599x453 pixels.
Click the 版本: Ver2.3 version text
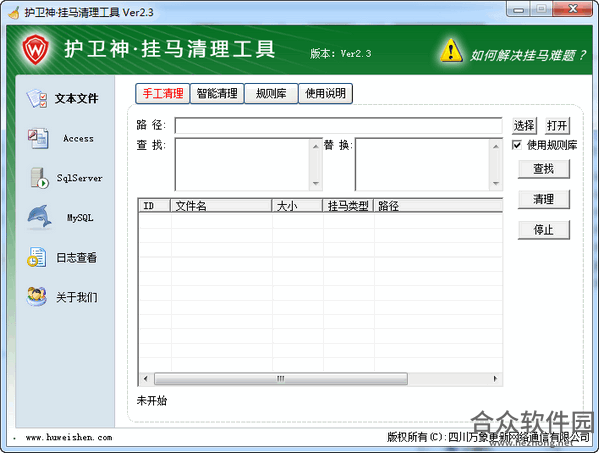tap(340, 53)
